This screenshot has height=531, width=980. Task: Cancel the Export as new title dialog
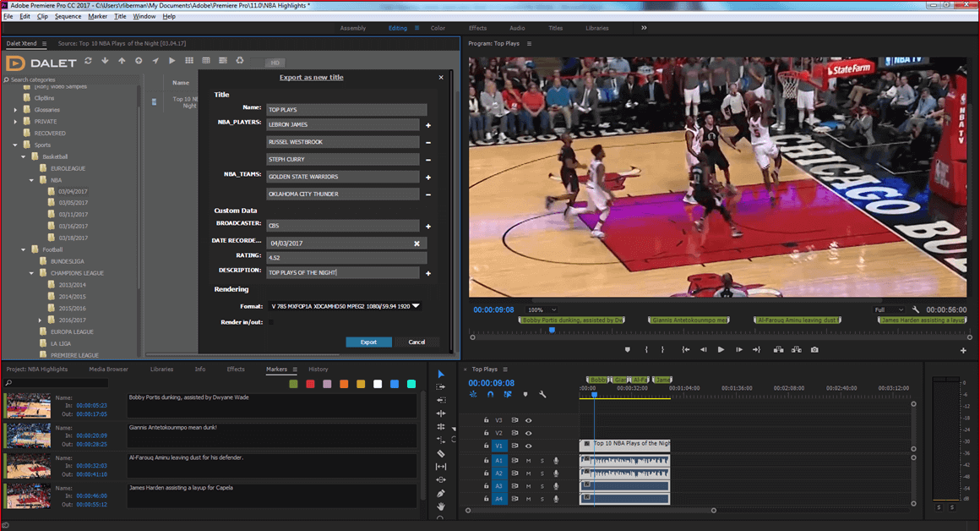click(x=416, y=342)
